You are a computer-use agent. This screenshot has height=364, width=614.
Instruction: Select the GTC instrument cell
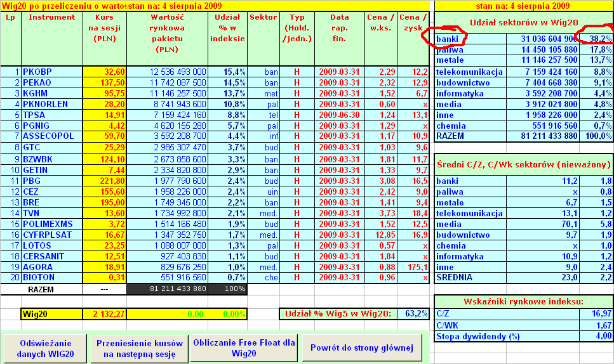pyautogui.click(x=51, y=147)
